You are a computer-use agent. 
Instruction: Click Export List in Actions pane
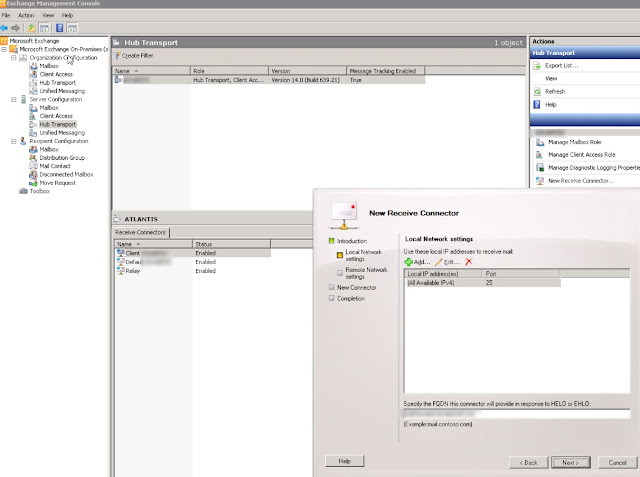pyautogui.click(x=561, y=66)
